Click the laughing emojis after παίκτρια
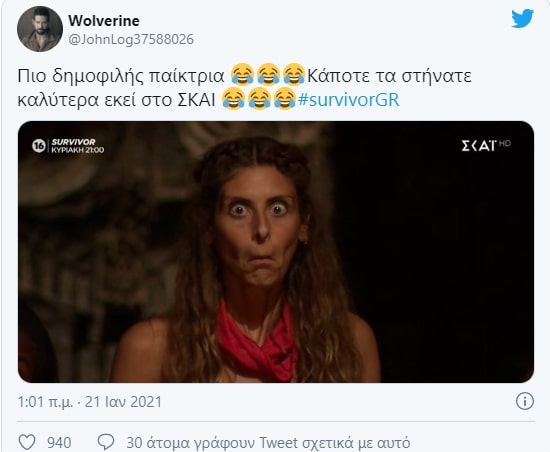The image size is (550, 452). point(268,75)
